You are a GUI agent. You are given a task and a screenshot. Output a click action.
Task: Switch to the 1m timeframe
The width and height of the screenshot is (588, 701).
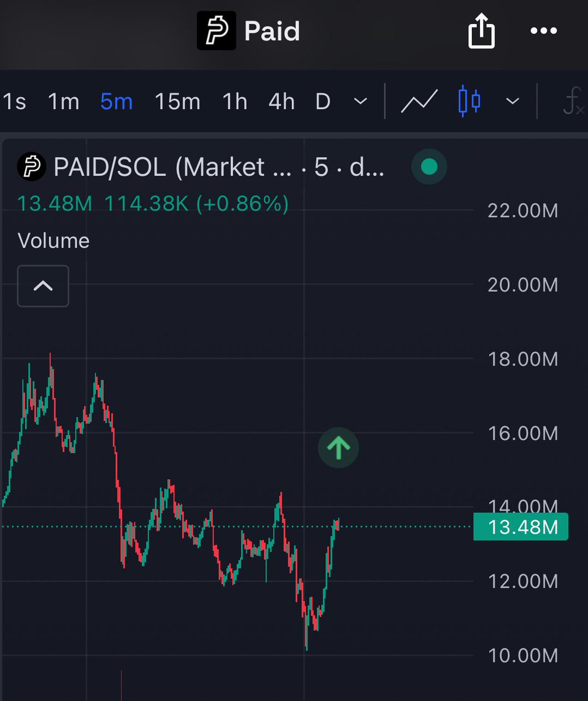coord(63,102)
